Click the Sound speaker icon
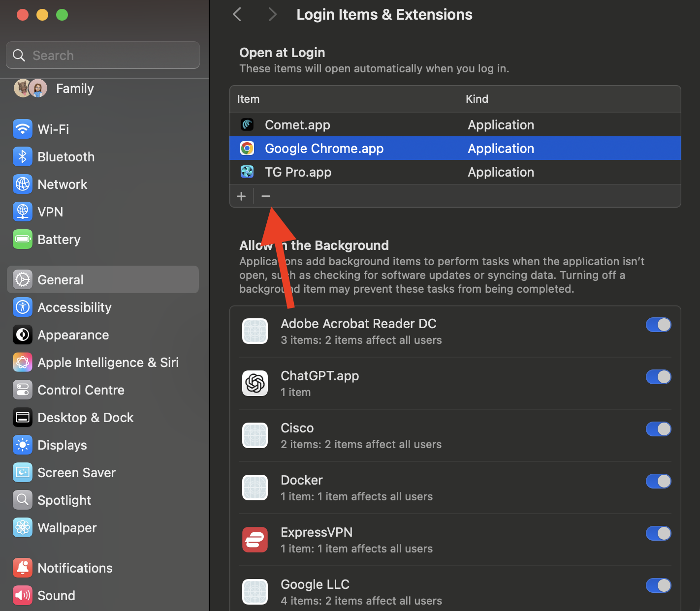This screenshot has height=611, width=700. click(x=23, y=595)
